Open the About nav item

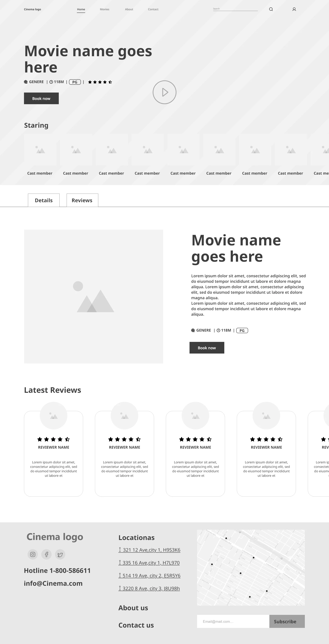(129, 9)
